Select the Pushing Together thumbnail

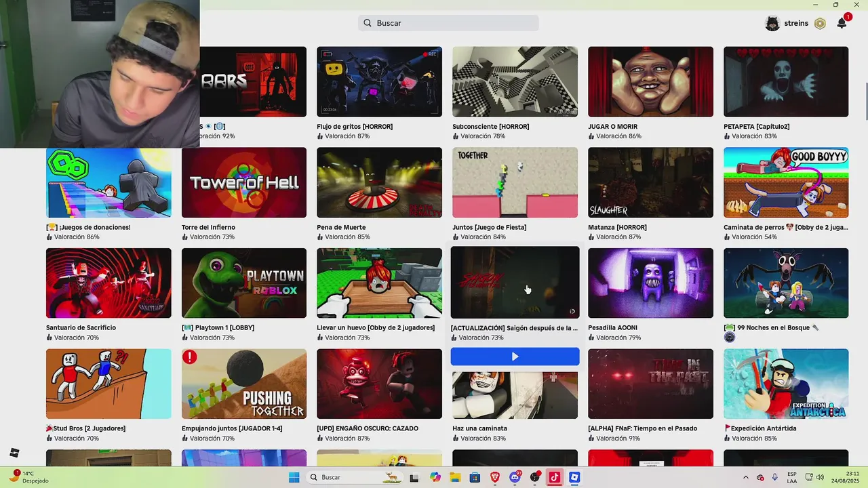tap(244, 384)
